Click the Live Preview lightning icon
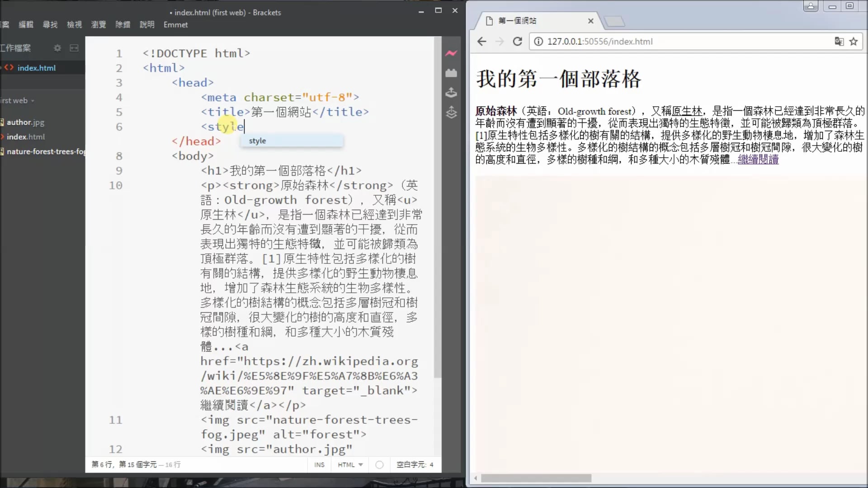This screenshot has height=488, width=868. [x=451, y=53]
